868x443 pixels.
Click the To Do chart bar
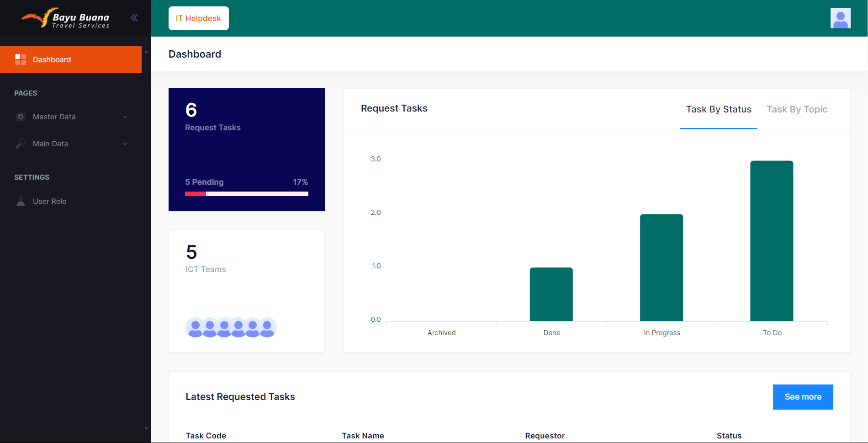(x=772, y=240)
